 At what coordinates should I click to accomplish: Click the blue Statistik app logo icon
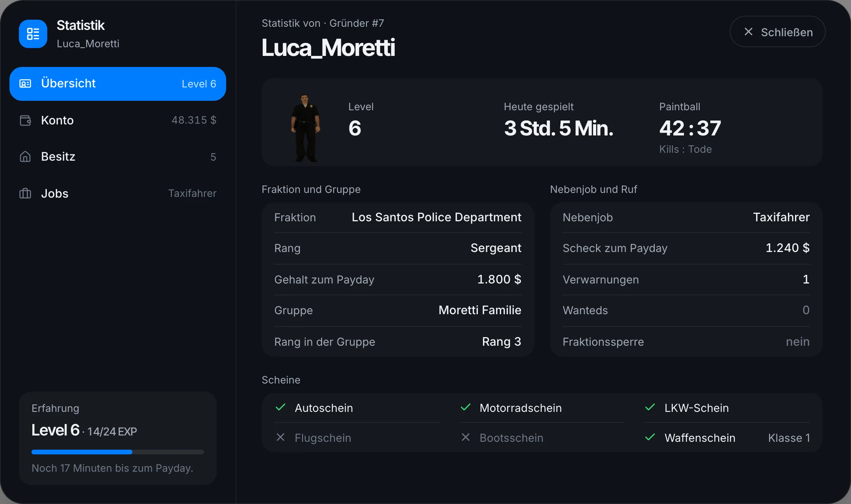point(33,34)
